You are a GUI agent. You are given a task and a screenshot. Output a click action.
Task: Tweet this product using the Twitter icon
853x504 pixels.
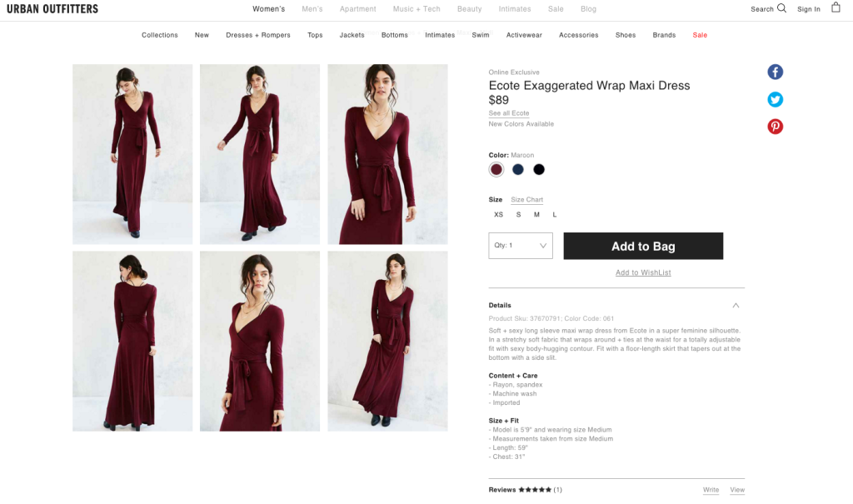(x=775, y=99)
